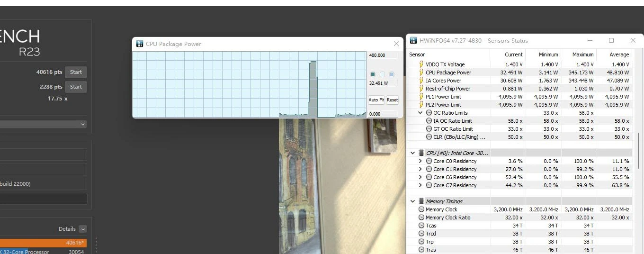Viewport: 644px width, 254px height.
Task: Click the field reading build 22000) in Cinebench
Action: tap(43, 184)
